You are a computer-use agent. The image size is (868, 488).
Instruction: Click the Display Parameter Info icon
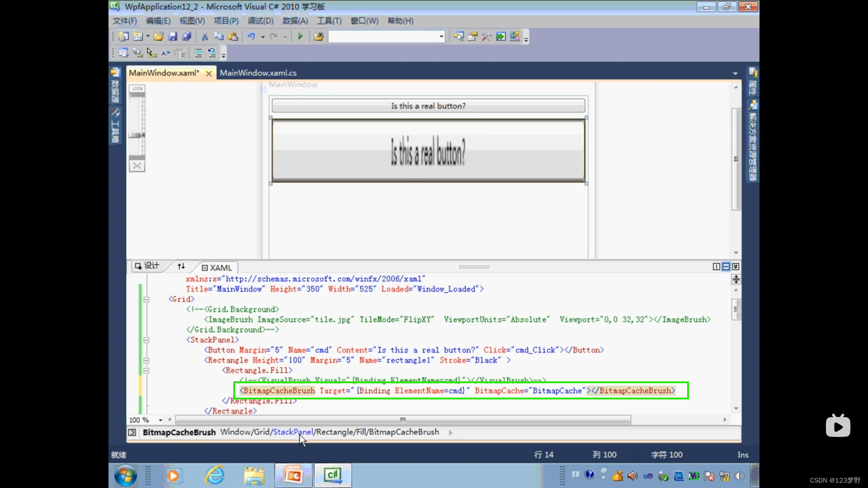(138, 53)
